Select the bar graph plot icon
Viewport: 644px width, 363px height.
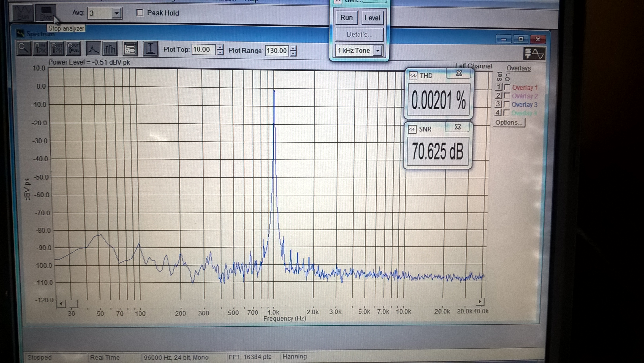point(110,49)
